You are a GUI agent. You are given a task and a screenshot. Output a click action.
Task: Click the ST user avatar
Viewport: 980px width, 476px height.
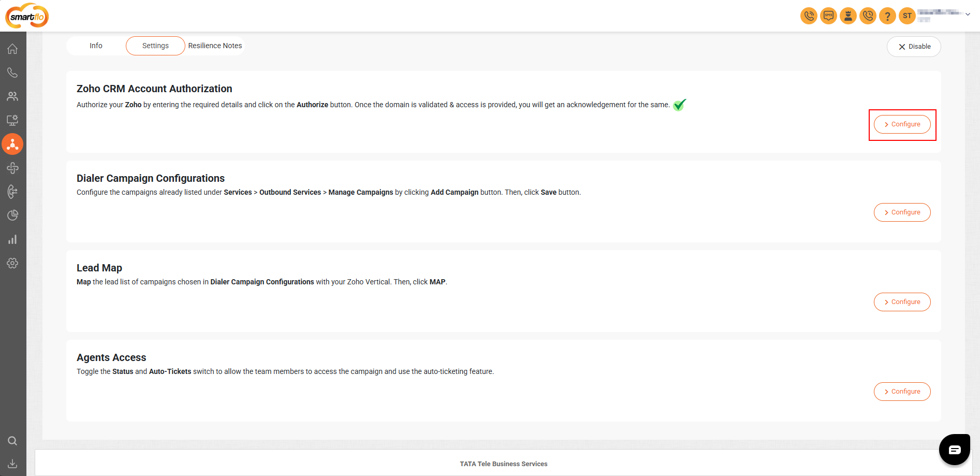pyautogui.click(x=907, y=16)
